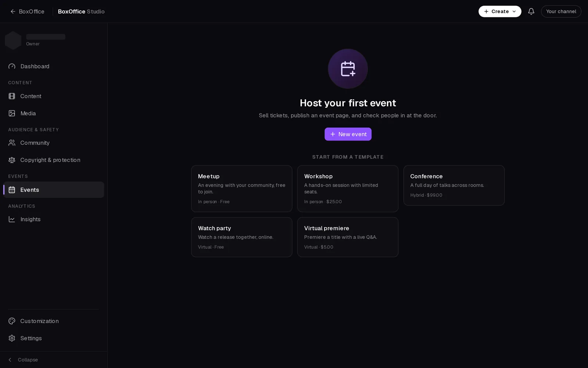588x368 pixels.
Task: Select the Events sidebar item
Action: pyautogui.click(x=54, y=190)
